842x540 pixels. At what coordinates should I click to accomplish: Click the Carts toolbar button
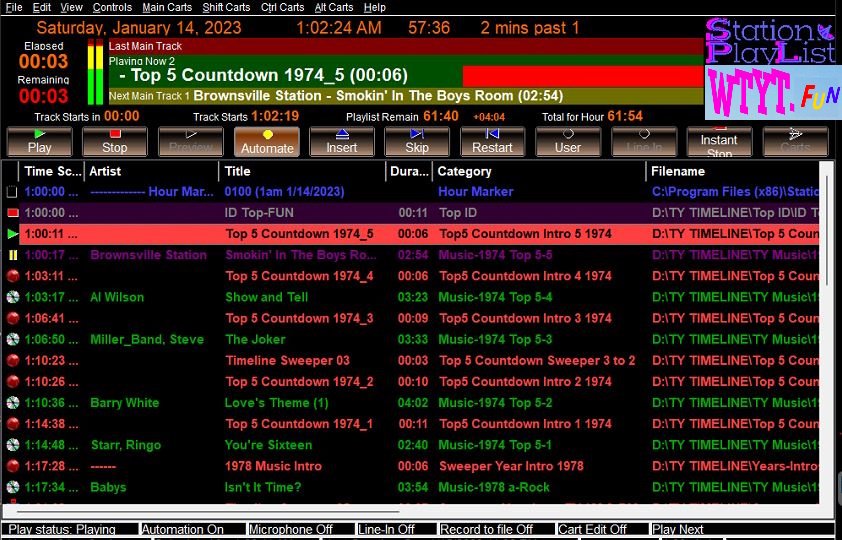tap(795, 142)
